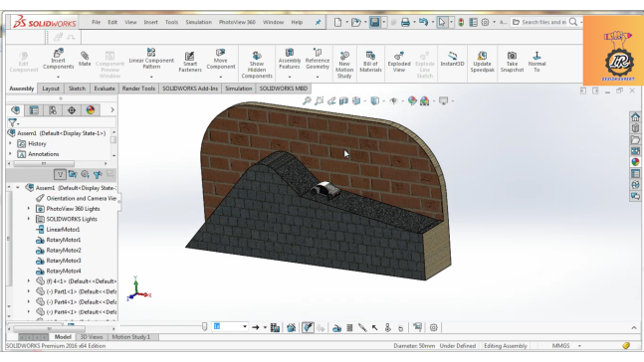The height and width of the screenshot is (362, 644).
Task: Open Appearances icon in right task pane
Action: pyautogui.click(x=635, y=162)
